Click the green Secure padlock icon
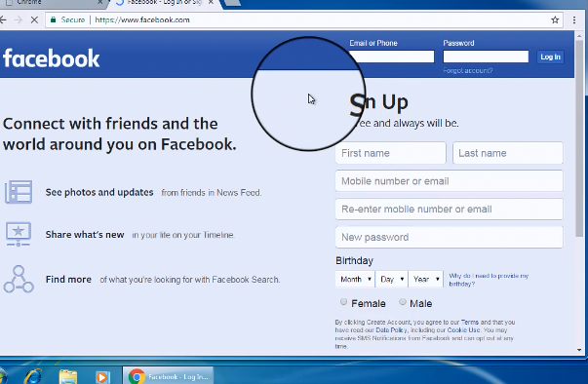The height and width of the screenshot is (384, 588). [x=54, y=19]
